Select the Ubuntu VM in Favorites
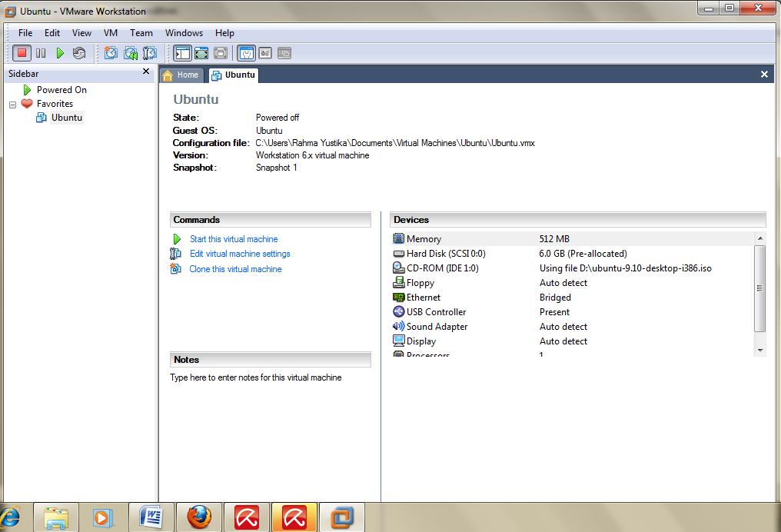Screen dimensions: 781x532 click(x=67, y=118)
